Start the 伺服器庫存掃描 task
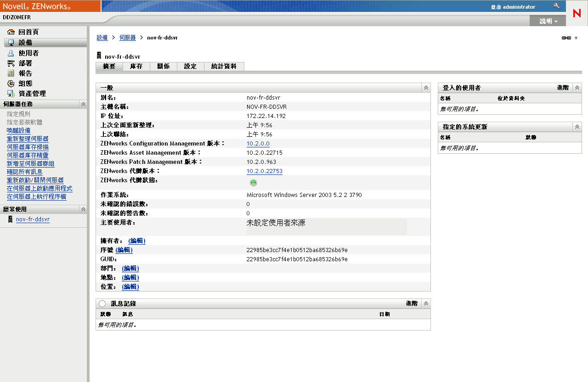The width and height of the screenshot is (588, 382). tap(28, 147)
